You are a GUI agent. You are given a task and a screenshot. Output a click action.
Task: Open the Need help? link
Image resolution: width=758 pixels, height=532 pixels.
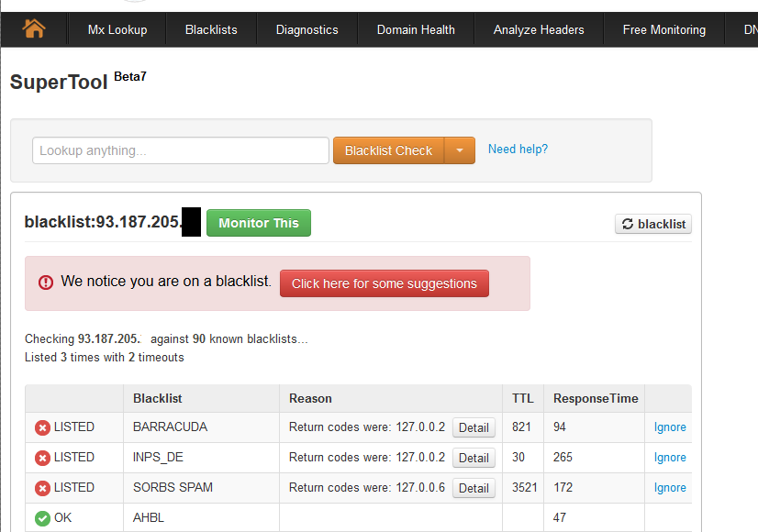click(518, 149)
